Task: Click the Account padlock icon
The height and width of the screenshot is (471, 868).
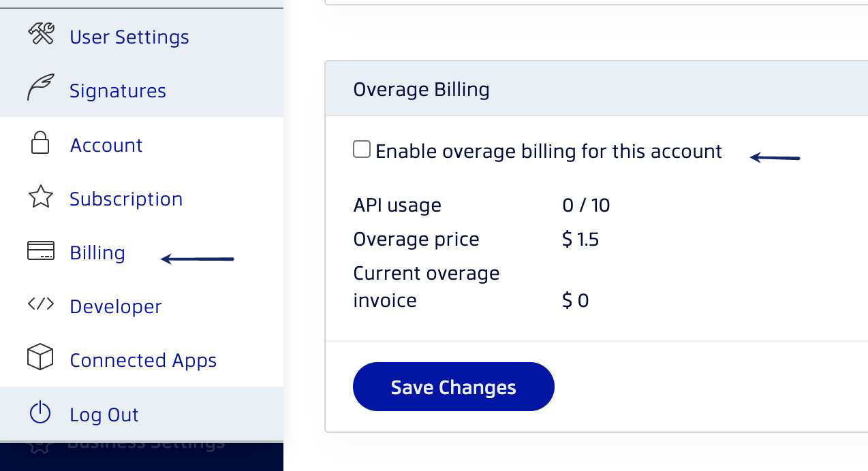Action: 40,143
